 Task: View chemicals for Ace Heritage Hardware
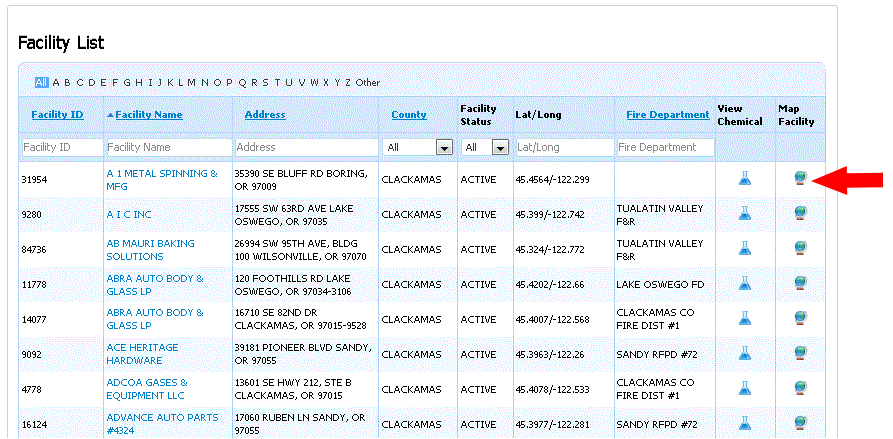[745, 353]
